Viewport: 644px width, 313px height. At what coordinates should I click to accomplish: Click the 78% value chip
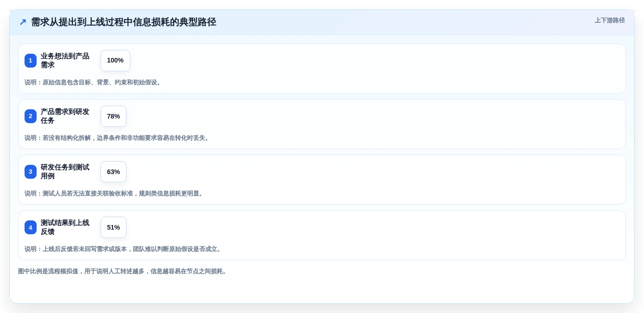[114, 116]
